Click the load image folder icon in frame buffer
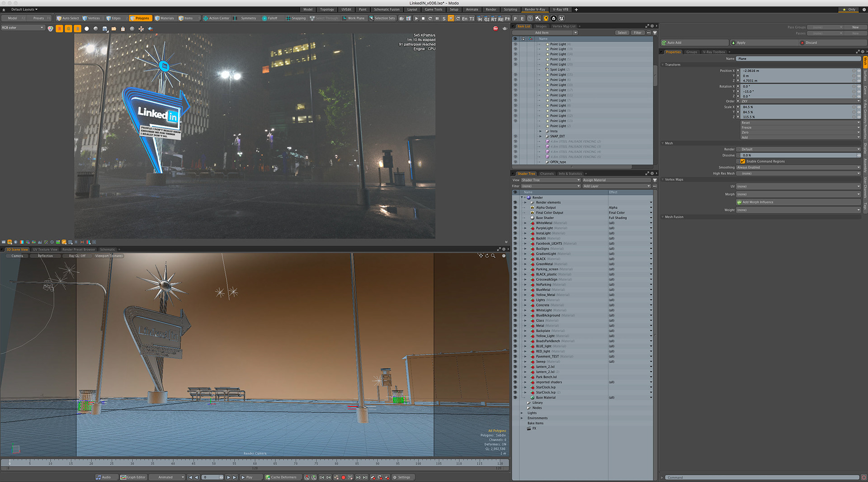Image resolution: width=868 pixels, height=482 pixels. 114,28
